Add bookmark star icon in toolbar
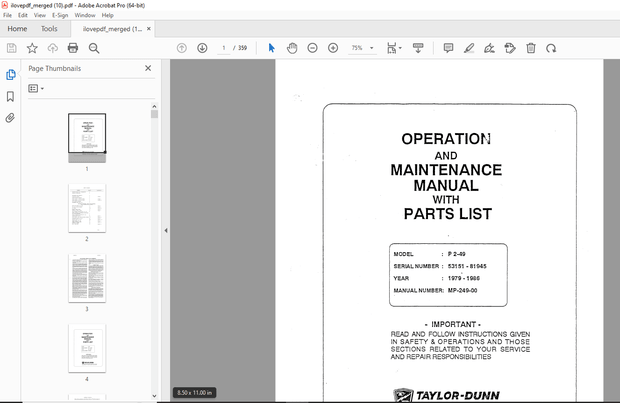Screen dimensions: 620x403 coord(32,48)
